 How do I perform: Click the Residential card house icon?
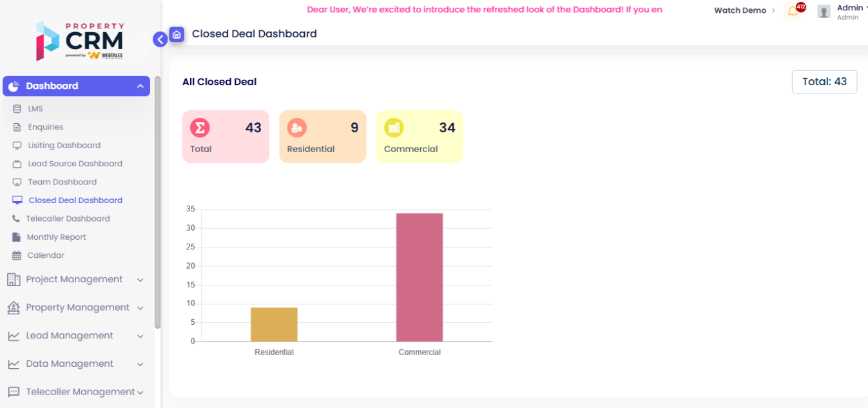pos(296,128)
